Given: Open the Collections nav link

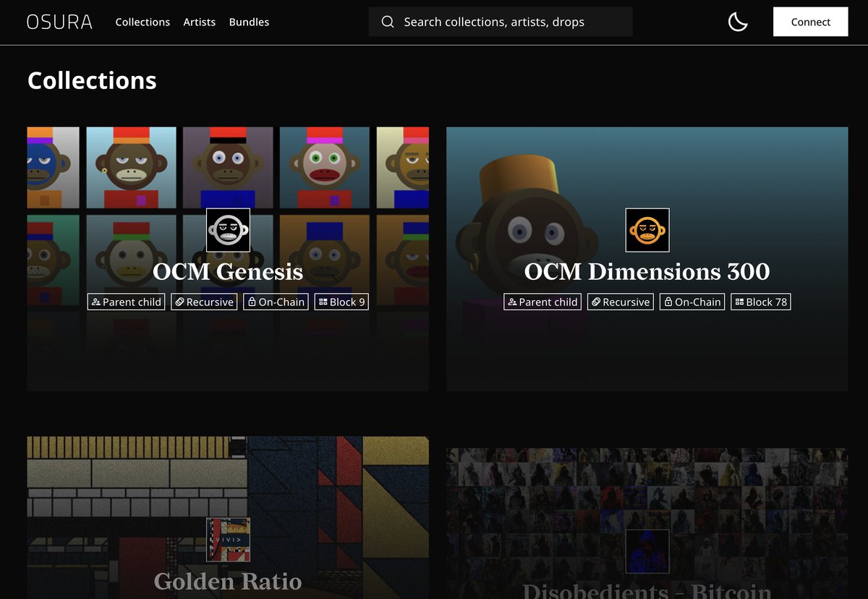Looking at the screenshot, I should pyautogui.click(x=142, y=22).
